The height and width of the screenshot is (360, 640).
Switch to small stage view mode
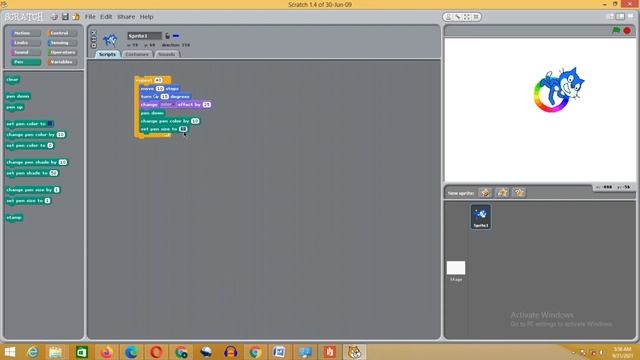(610, 17)
